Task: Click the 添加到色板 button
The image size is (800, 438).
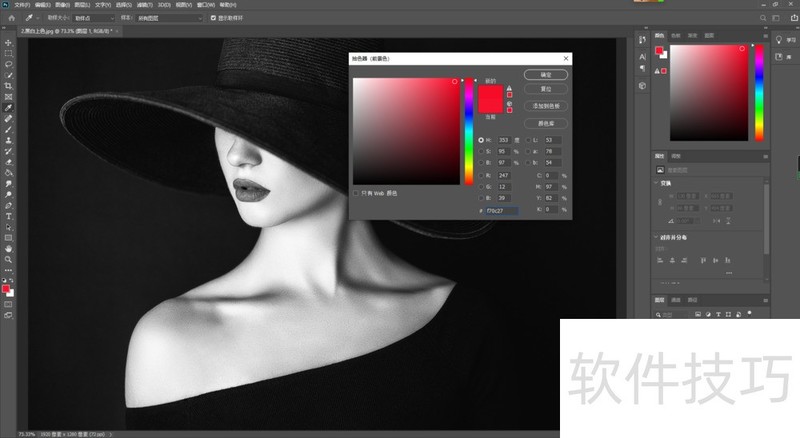Action: coord(545,105)
